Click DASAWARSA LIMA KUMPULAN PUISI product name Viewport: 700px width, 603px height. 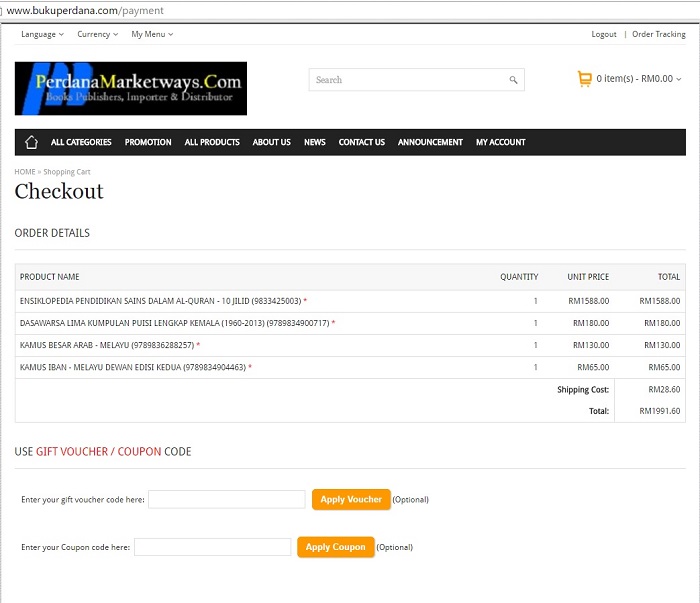click(x=175, y=323)
